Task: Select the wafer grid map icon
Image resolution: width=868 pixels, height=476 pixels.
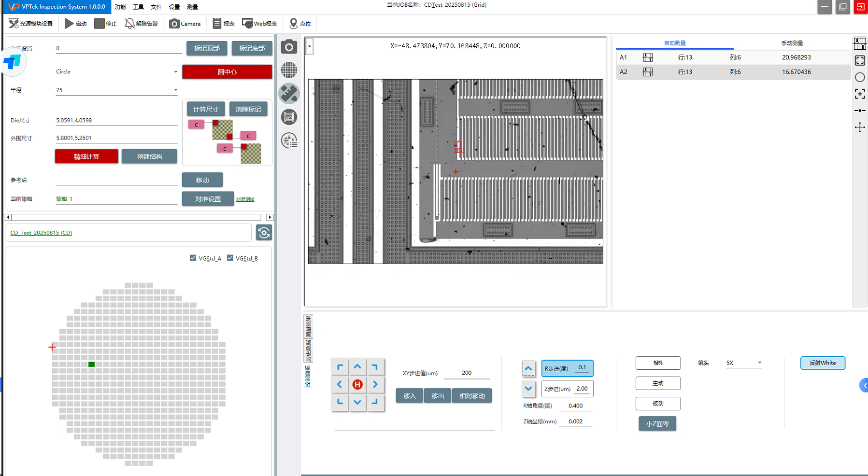Action: [x=289, y=70]
